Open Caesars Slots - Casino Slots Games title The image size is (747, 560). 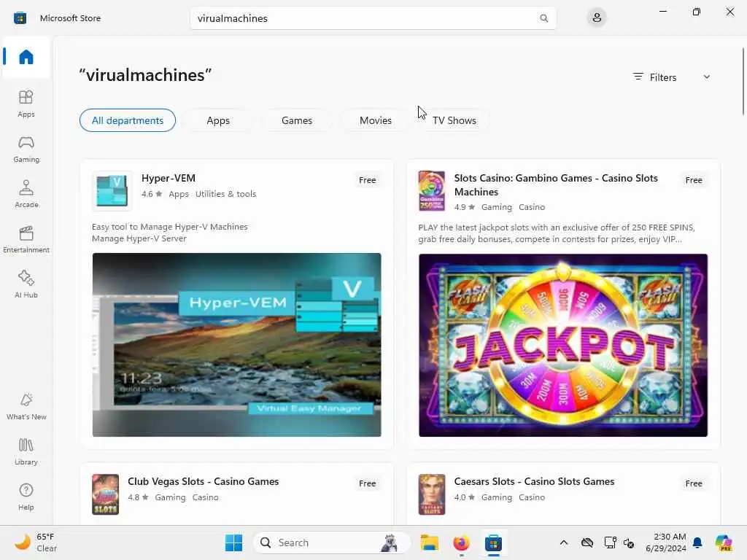point(534,481)
